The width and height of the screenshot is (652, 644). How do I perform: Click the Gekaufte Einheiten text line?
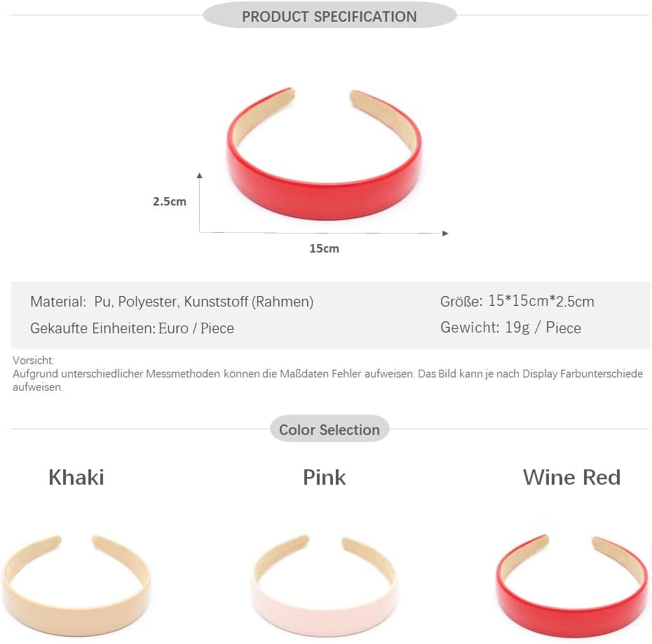(x=132, y=328)
